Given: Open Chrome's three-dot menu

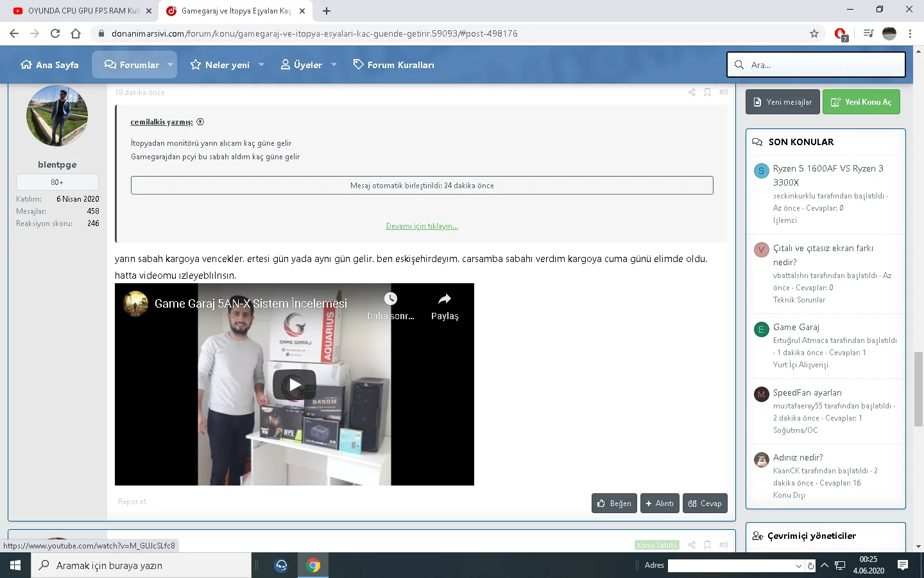Looking at the screenshot, I should tap(910, 33).
